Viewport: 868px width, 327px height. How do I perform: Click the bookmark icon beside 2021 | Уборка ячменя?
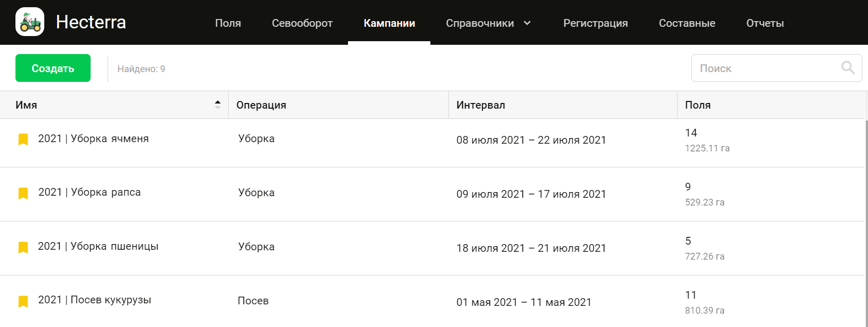[x=23, y=139]
